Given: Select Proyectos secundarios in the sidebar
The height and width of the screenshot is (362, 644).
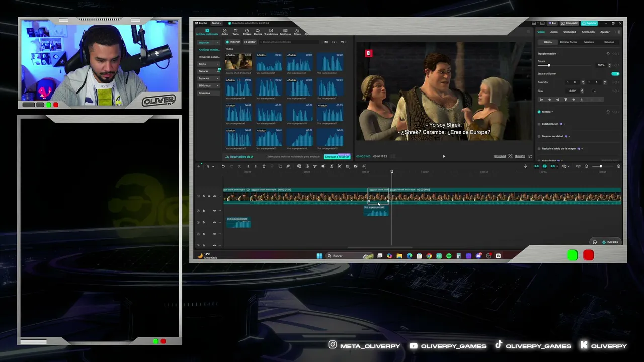Looking at the screenshot, I should (208, 57).
